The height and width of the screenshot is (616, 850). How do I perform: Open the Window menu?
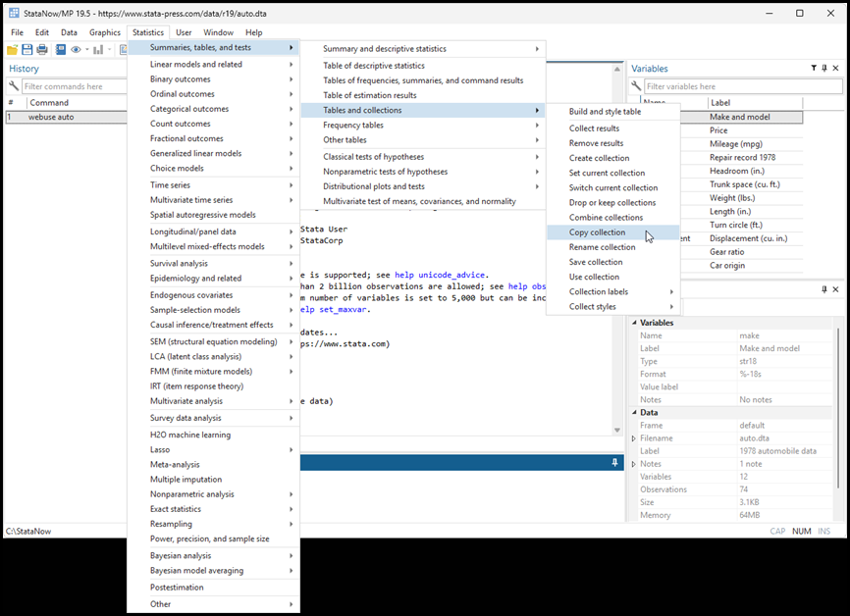tap(219, 32)
